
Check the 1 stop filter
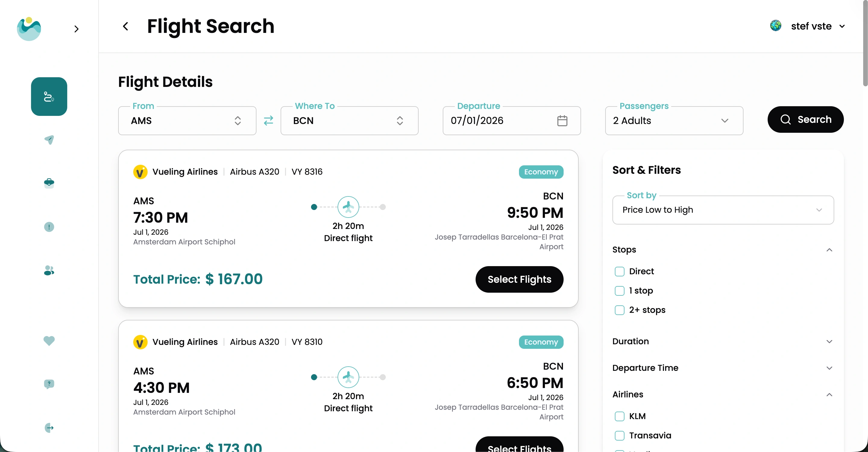coord(619,291)
